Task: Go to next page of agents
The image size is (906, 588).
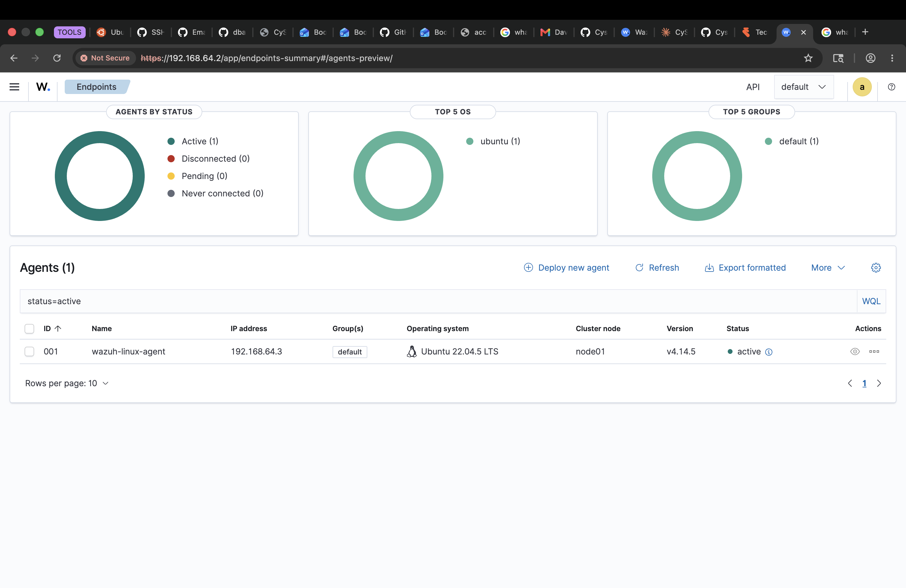Action: click(x=879, y=384)
